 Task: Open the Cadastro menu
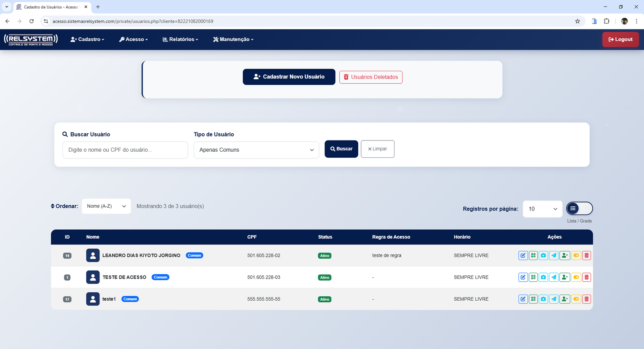[x=87, y=39]
